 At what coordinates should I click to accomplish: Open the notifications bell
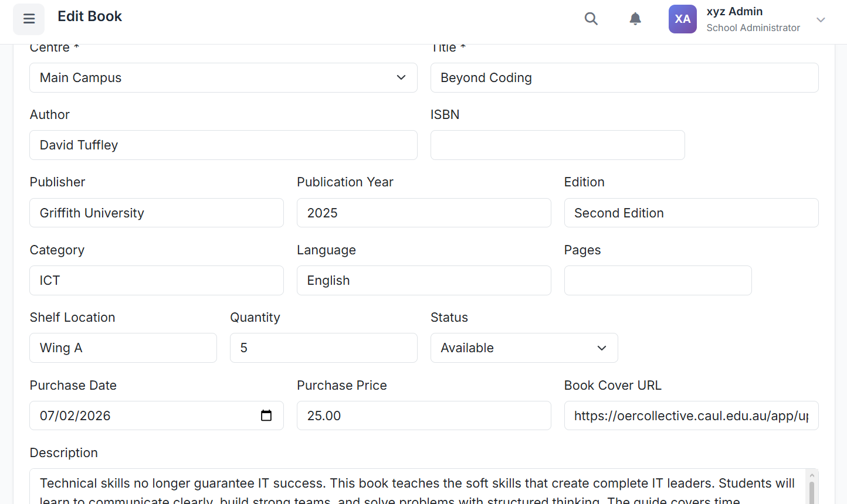coord(635,19)
